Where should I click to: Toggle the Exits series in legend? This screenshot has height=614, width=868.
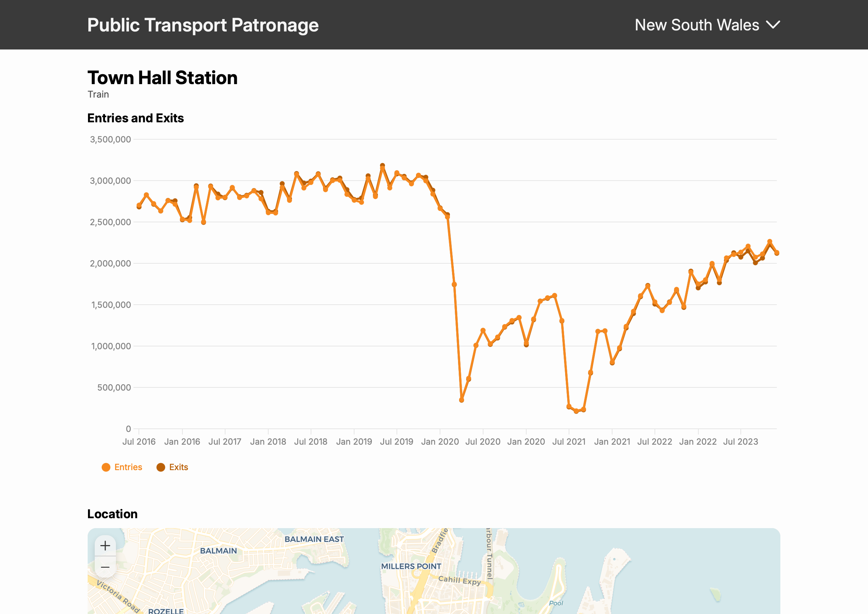[178, 467]
